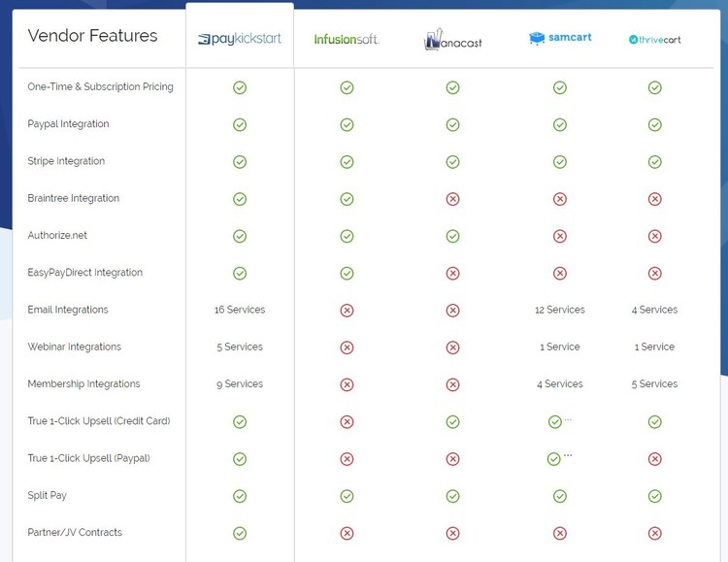728x562 pixels.
Task: Select the "Stripe Integration" row label
Action: coord(66,161)
